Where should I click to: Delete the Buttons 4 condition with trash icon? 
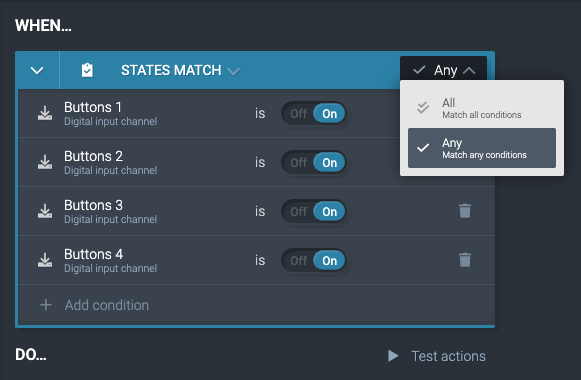click(465, 260)
